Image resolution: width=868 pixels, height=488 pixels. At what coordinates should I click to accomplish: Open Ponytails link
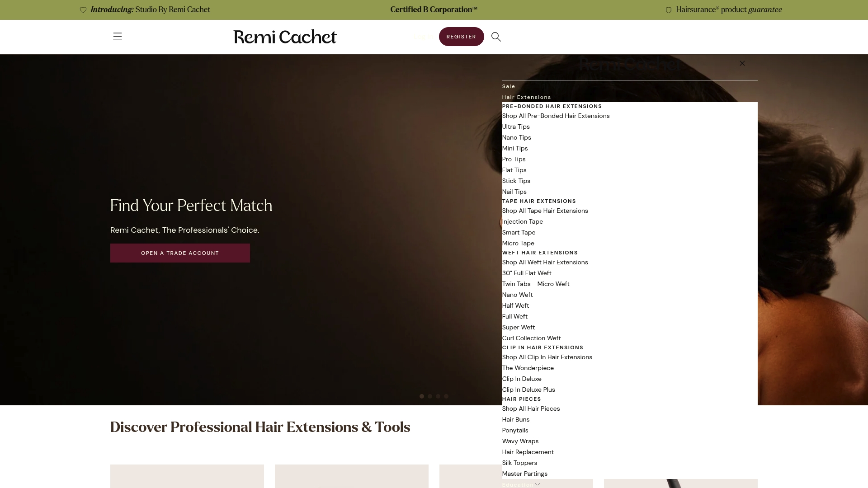(x=515, y=430)
